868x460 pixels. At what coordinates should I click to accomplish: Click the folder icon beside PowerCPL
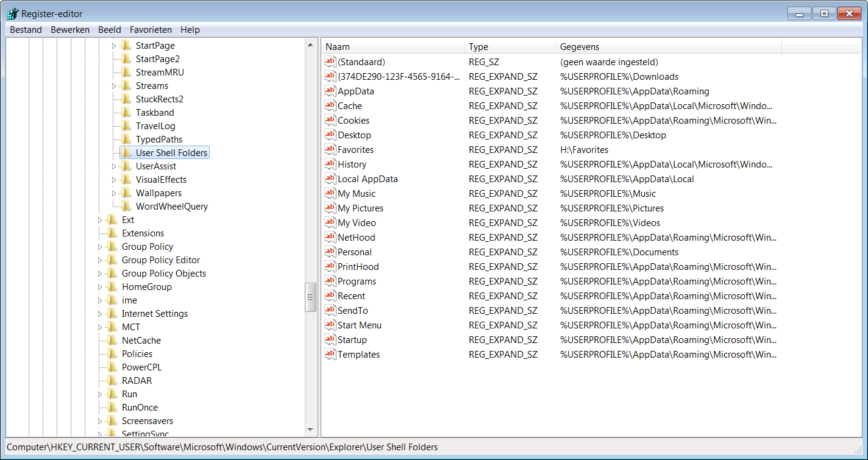tap(112, 367)
